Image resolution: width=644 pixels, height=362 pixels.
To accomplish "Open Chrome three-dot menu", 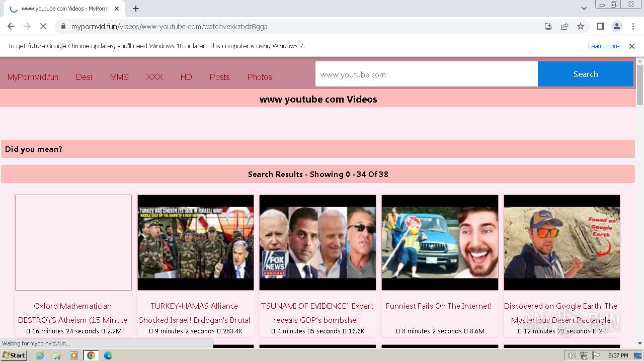I will 633,26.
